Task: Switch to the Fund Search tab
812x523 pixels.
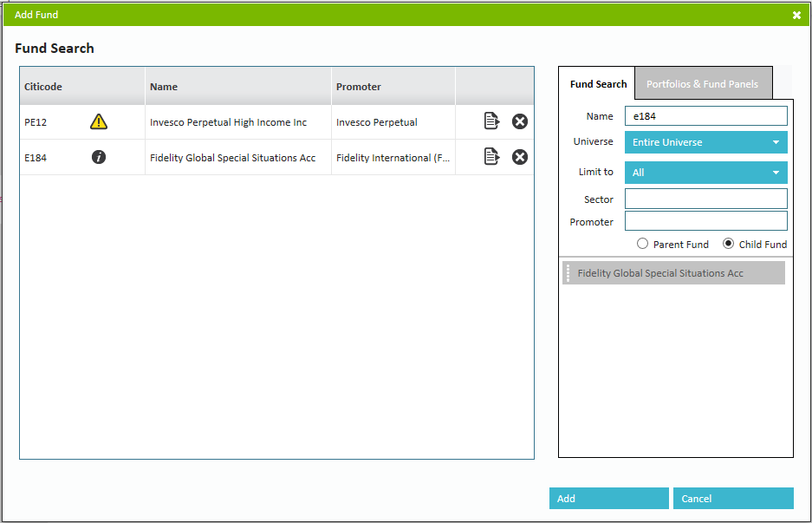Action: [598, 84]
